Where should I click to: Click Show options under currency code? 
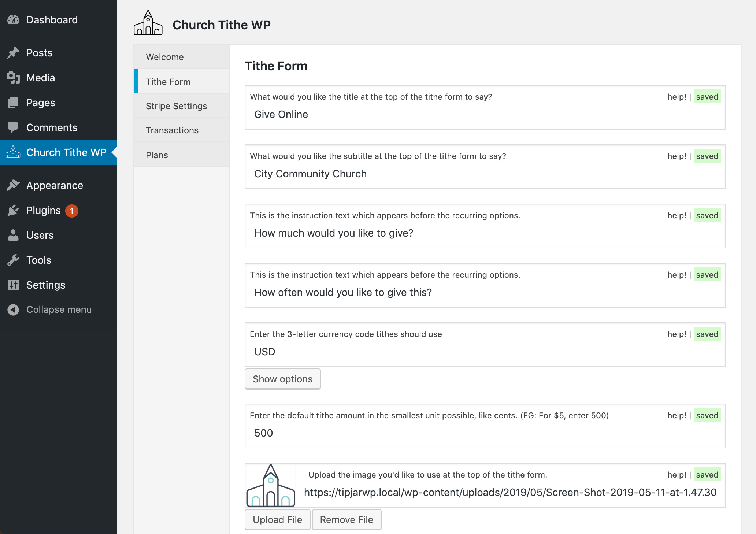point(283,379)
